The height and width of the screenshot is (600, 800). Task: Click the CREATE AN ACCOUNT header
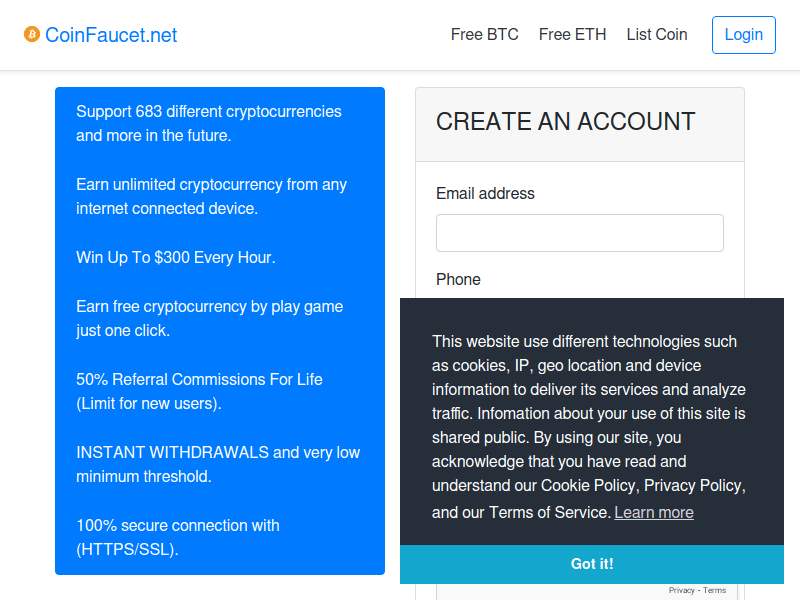tap(566, 122)
